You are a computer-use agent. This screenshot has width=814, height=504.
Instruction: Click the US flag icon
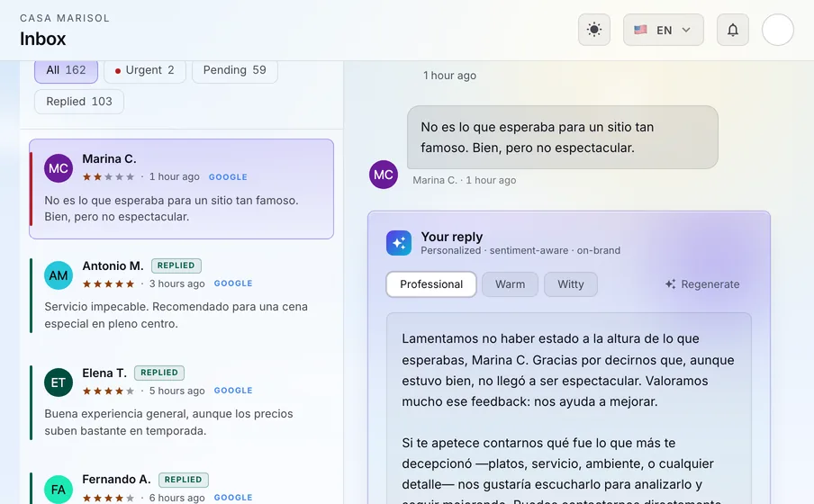[640, 30]
